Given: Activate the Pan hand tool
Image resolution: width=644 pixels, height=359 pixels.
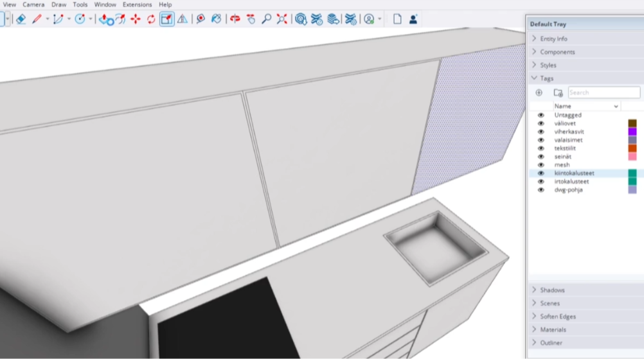Looking at the screenshot, I should coord(251,19).
